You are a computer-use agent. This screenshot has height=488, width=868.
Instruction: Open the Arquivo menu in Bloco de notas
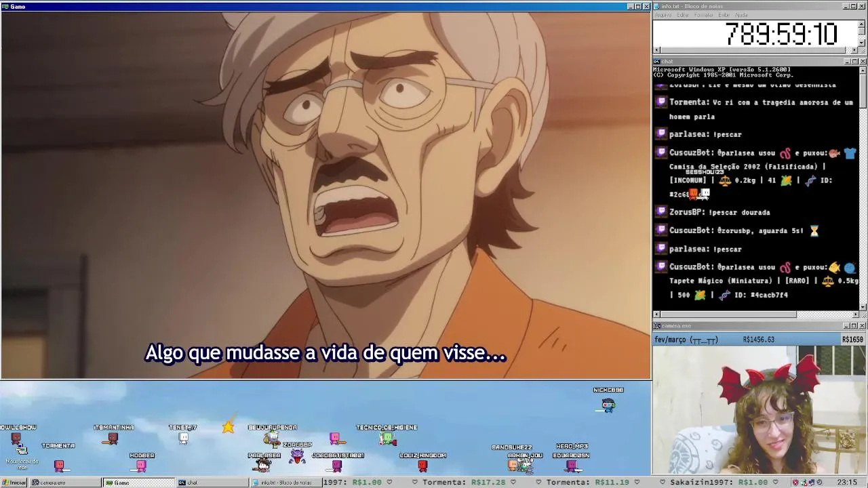click(x=663, y=15)
